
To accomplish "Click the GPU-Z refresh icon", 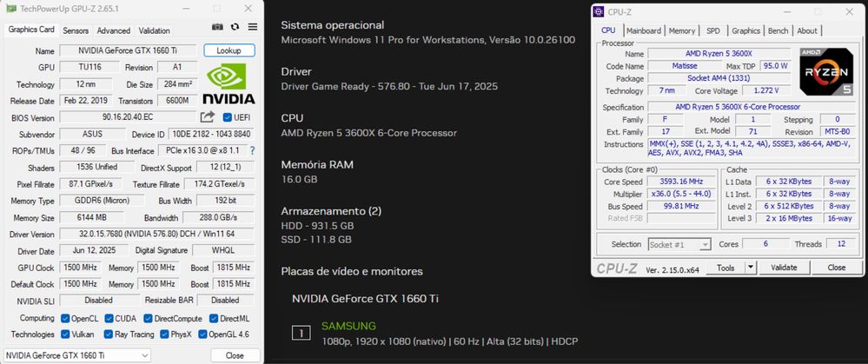I will pyautogui.click(x=235, y=27).
